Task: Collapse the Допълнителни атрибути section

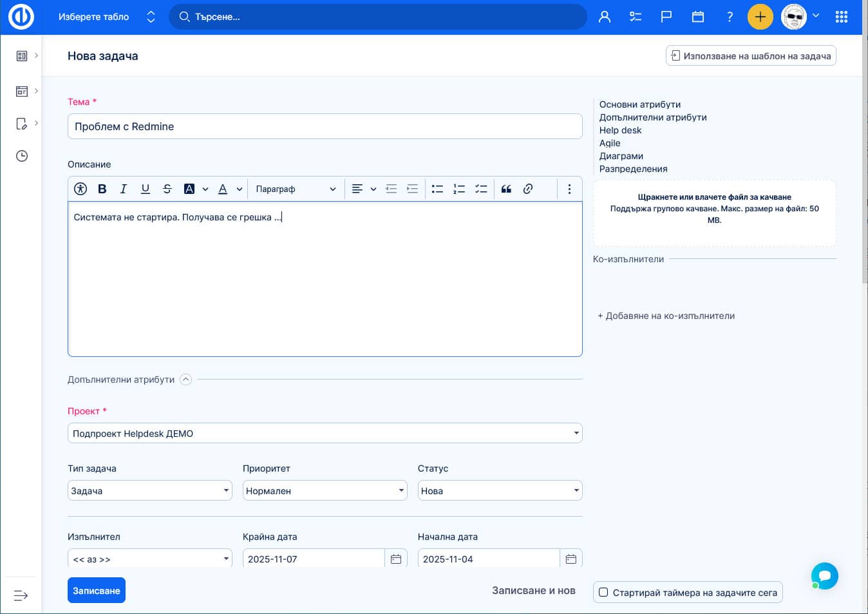Action: tap(185, 379)
